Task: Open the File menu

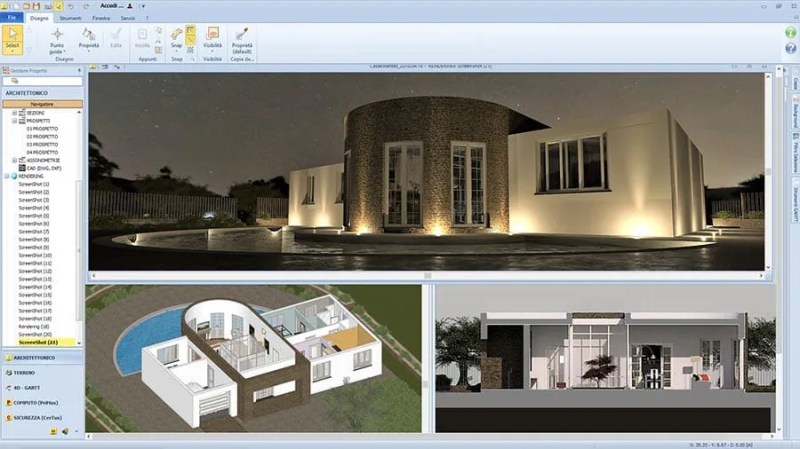Action: (x=12, y=18)
